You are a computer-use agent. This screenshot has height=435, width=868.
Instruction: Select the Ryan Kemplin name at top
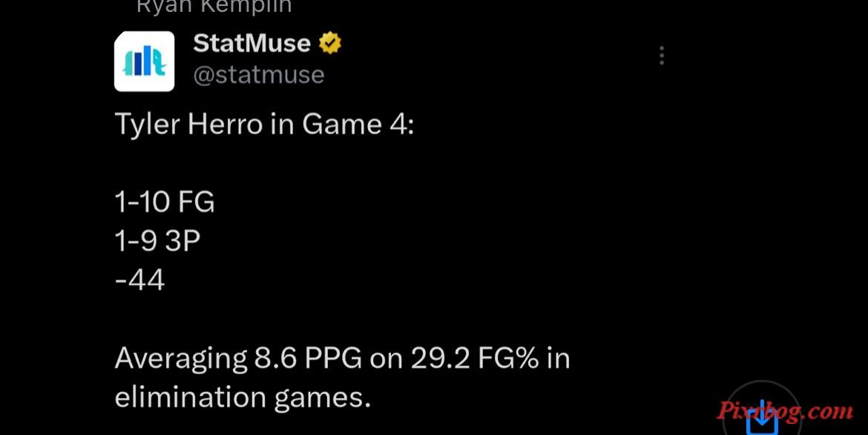[x=214, y=7]
